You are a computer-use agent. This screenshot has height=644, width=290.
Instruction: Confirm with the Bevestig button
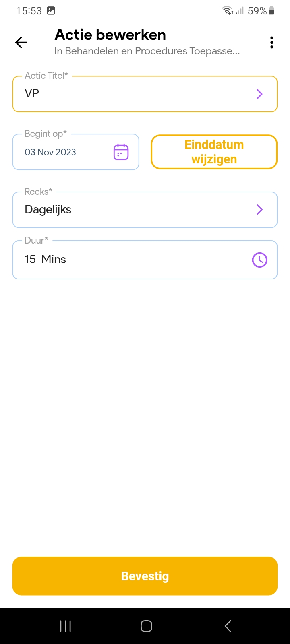point(145,576)
